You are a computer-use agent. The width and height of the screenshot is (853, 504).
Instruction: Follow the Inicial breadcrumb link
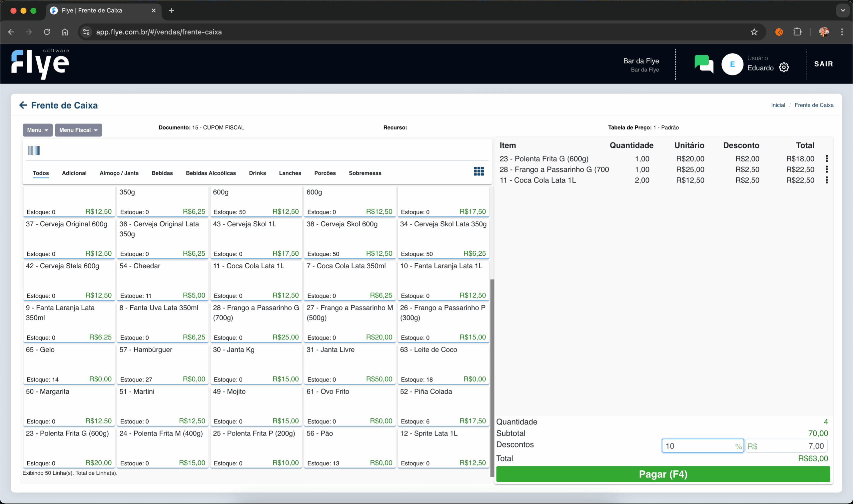coord(778,105)
